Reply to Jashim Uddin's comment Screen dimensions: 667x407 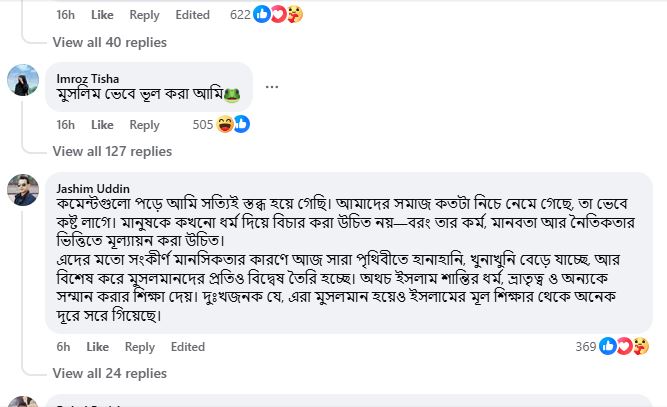point(140,347)
